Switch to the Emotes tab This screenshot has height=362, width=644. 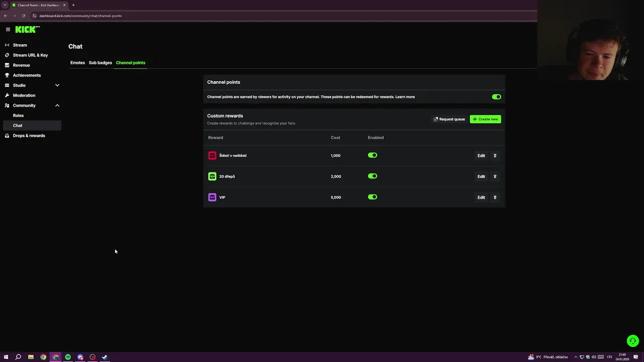point(77,63)
